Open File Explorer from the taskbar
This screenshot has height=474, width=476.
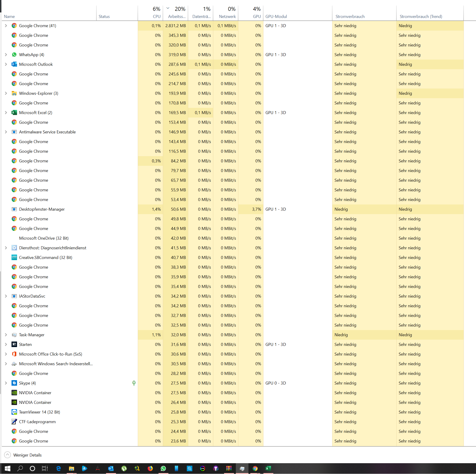(72, 468)
